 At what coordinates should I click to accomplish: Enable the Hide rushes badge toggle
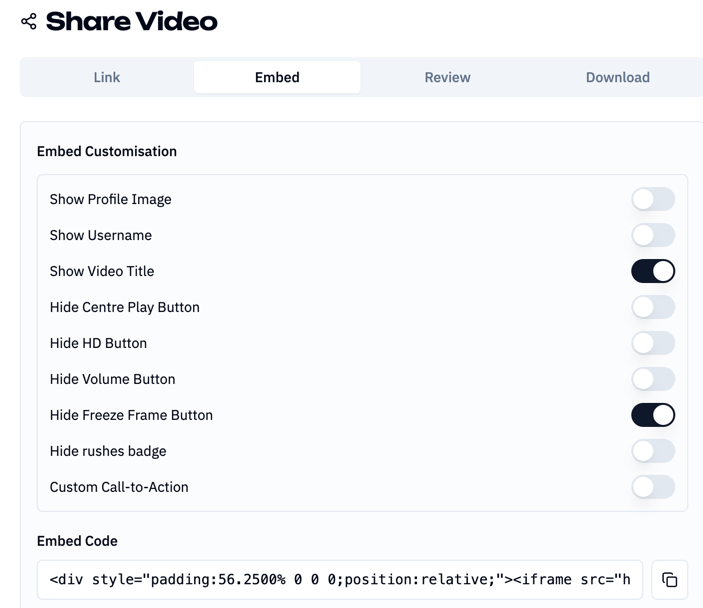click(x=653, y=451)
